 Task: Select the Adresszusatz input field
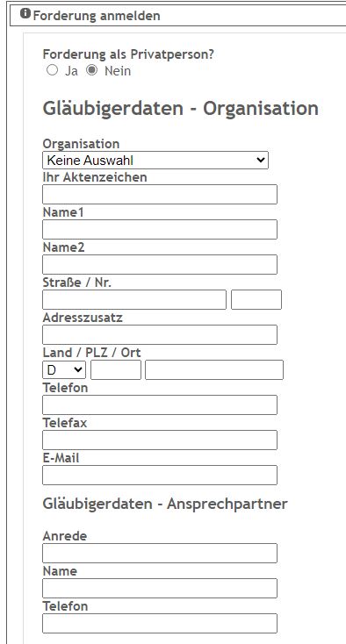tap(160, 335)
